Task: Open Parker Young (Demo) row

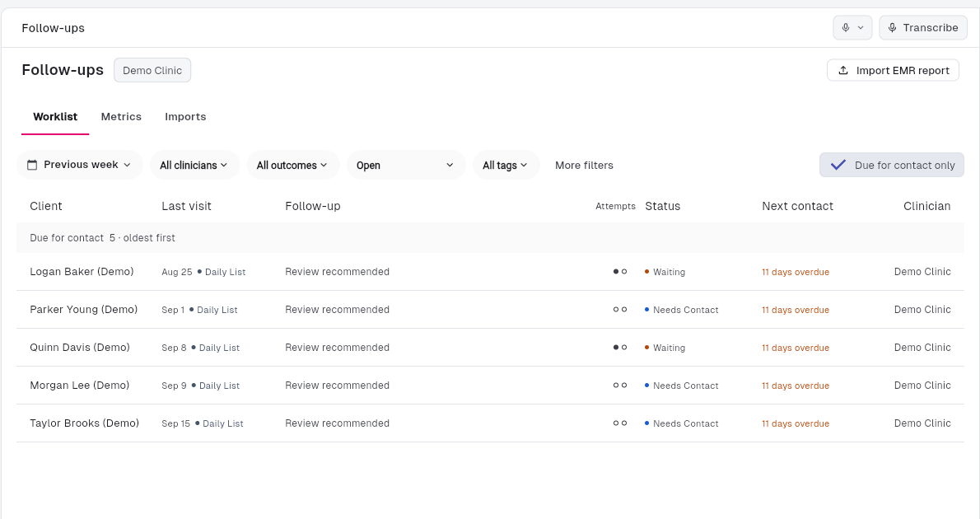Action: [x=490, y=310]
